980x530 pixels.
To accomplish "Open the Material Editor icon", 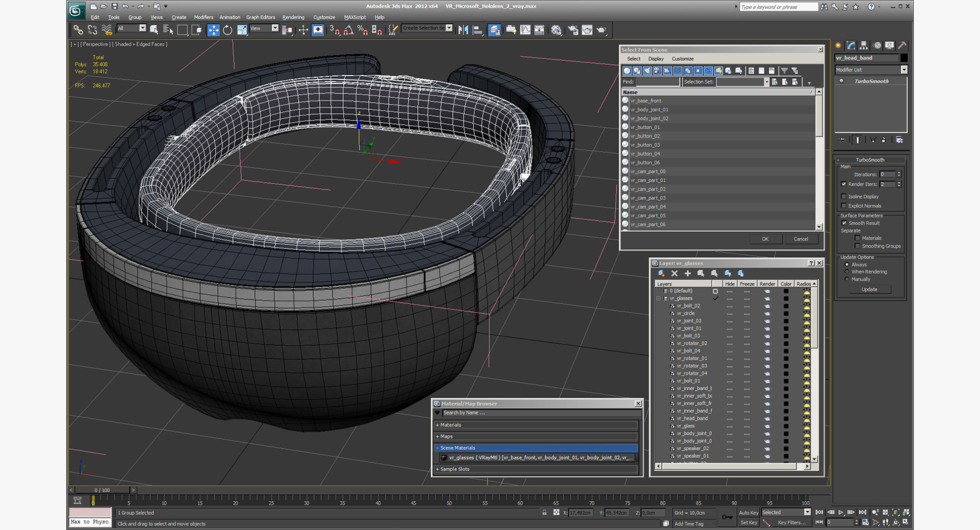I will click(556, 30).
